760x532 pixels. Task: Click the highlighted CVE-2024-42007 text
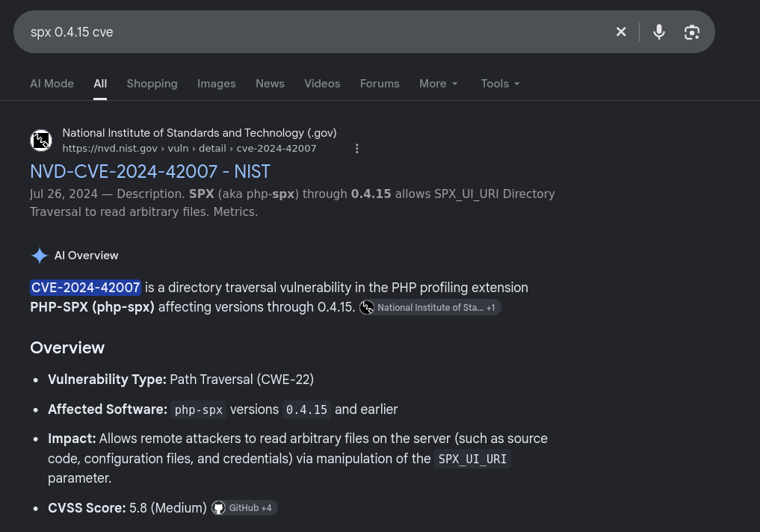[85, 288]
